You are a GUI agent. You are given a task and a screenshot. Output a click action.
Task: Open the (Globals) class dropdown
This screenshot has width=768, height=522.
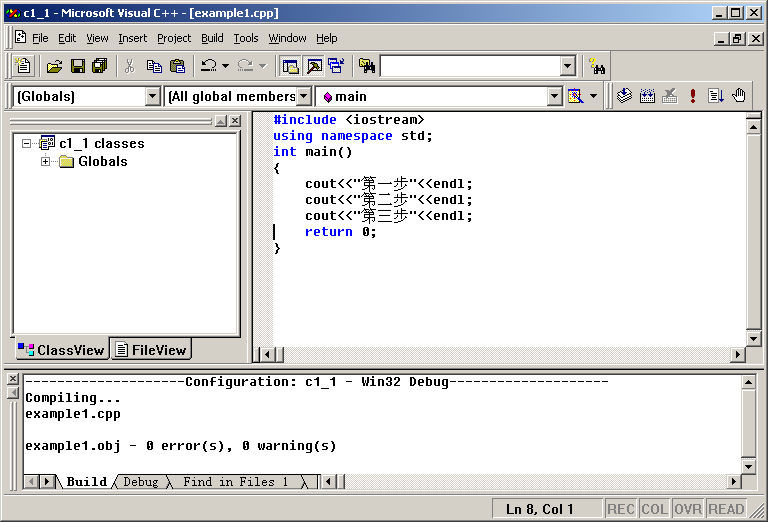click(x=153, y=96)
